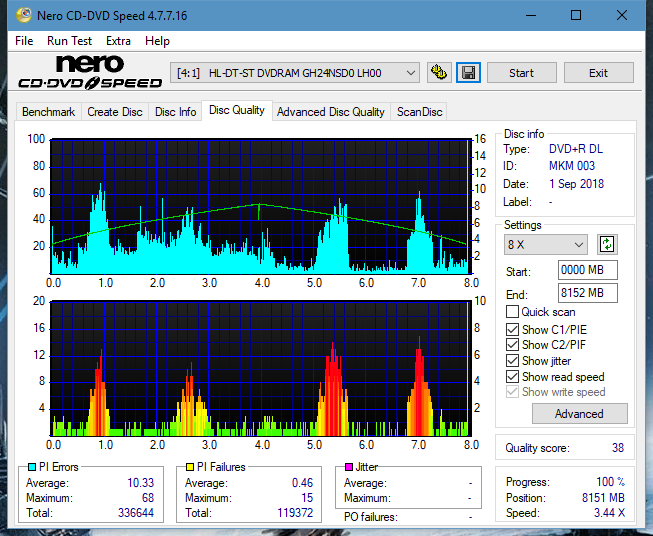This screenshot has width=653, height=536.
Task: Click the refresh settings icon
Action: pos(607,244)
